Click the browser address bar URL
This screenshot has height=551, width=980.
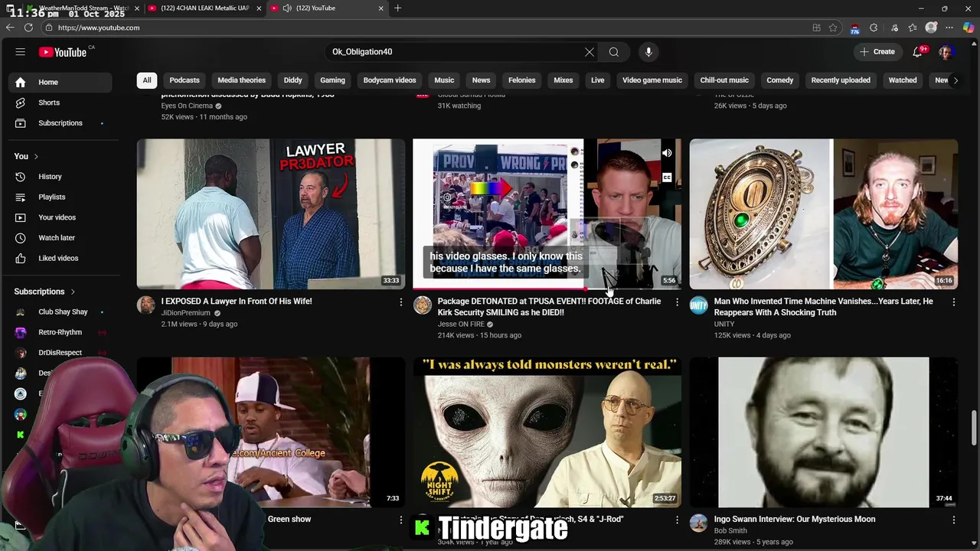click(99, 28)
